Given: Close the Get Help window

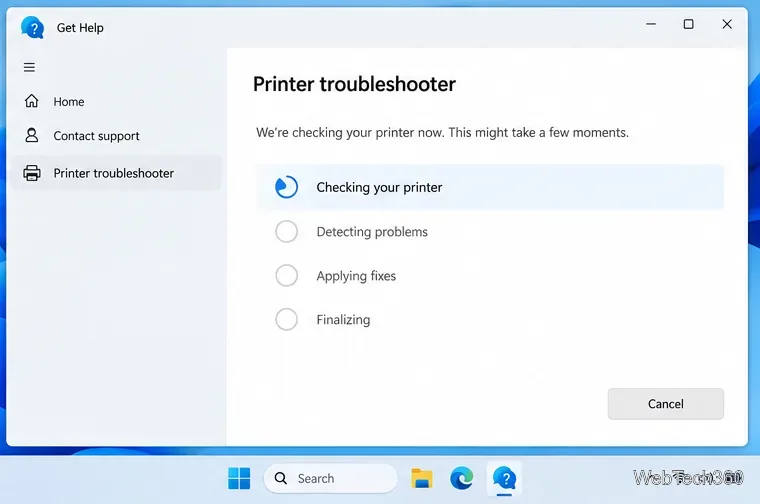Looking at the screenshot, I should click(727, 24).
